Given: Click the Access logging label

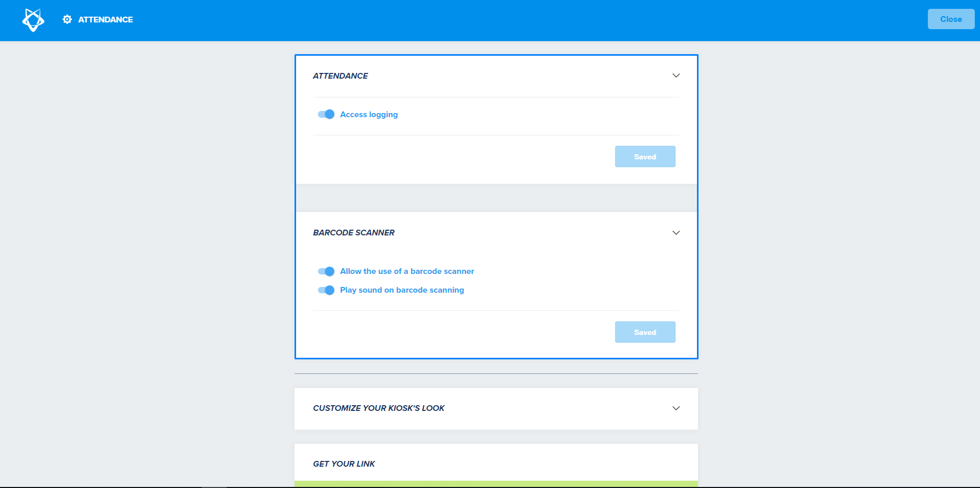Looking at the screenshot, I should (369, 115).
